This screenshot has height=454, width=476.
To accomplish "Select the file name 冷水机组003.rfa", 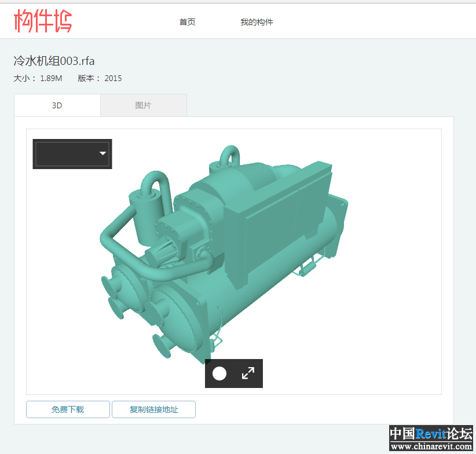I will [54, 61].
